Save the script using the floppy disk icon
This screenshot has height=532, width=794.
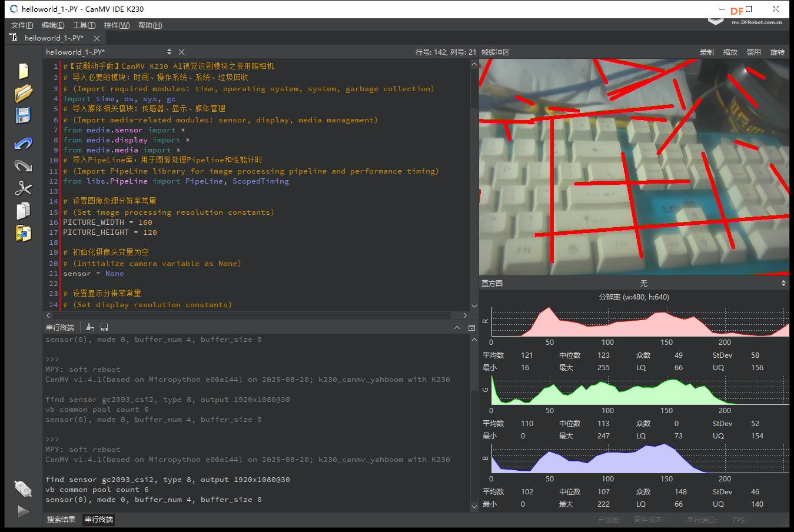(23, 115)
